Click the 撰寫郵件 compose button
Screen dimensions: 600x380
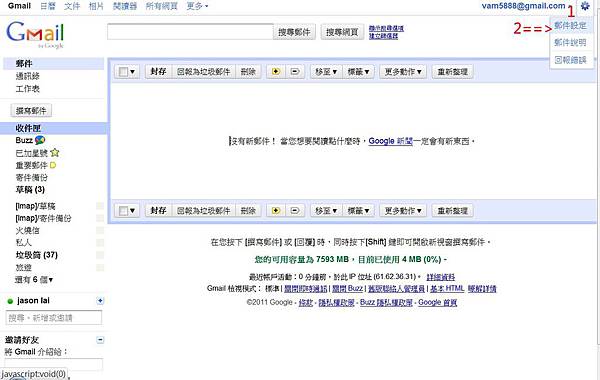[x=31, y=111]
